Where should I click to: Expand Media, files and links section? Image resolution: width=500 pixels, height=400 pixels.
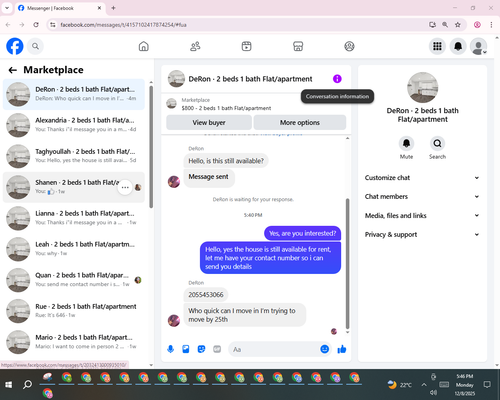pyautogui.click(x=422, y=216)
